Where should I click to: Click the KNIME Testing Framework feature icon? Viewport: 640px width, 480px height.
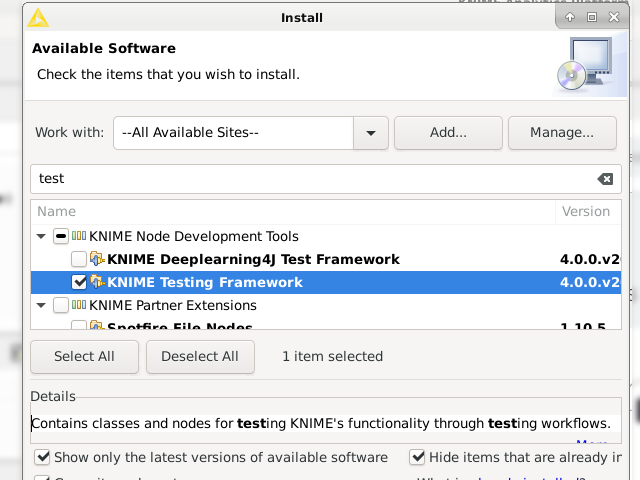tap(97, 282)
